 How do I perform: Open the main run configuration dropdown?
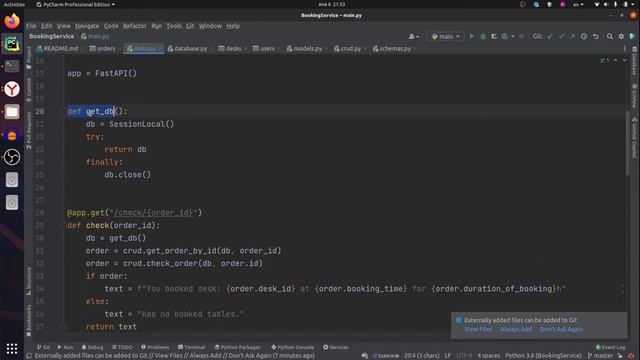point(446,36)
